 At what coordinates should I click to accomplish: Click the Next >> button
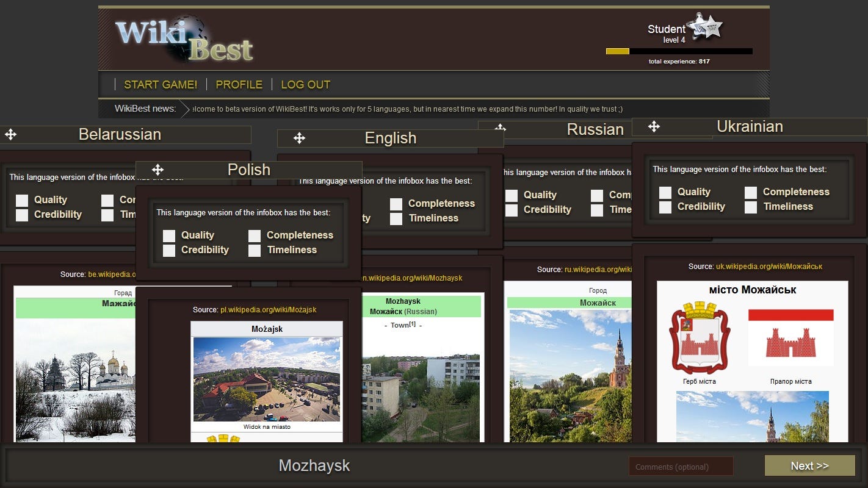pos(809,465)
